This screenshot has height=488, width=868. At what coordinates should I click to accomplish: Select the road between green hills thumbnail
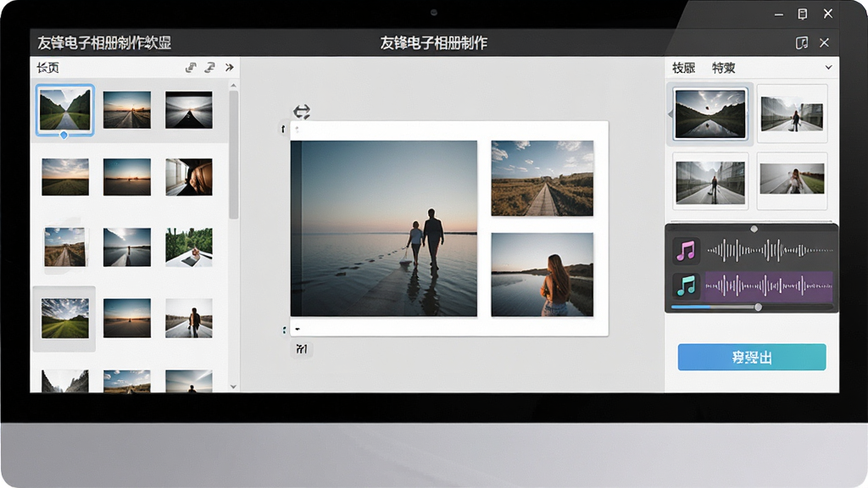(x=64, y=109)
